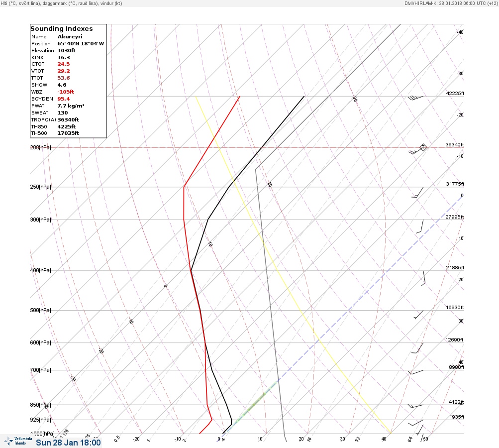Screen dimensions: 499x448
Task: Click the 1935ft height label
Action: 457,417
